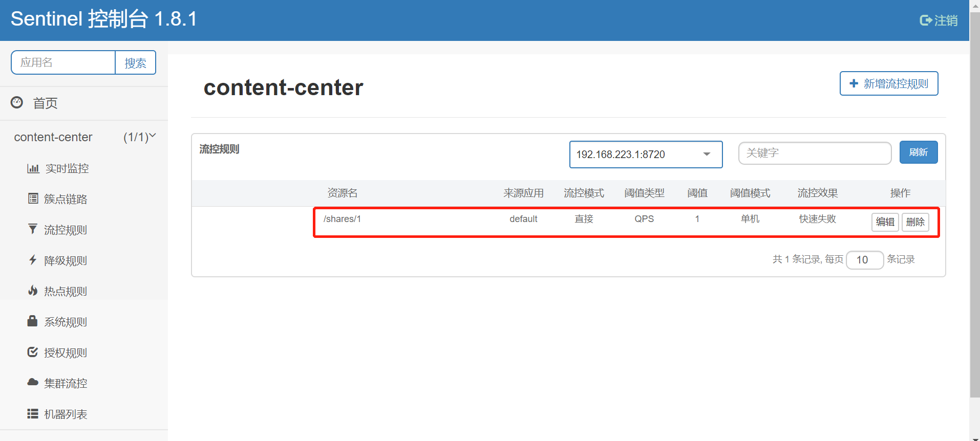The height and width of the screenshot is (441, 980).
Task: Click the 操作 column header
Action: [900, 193]
